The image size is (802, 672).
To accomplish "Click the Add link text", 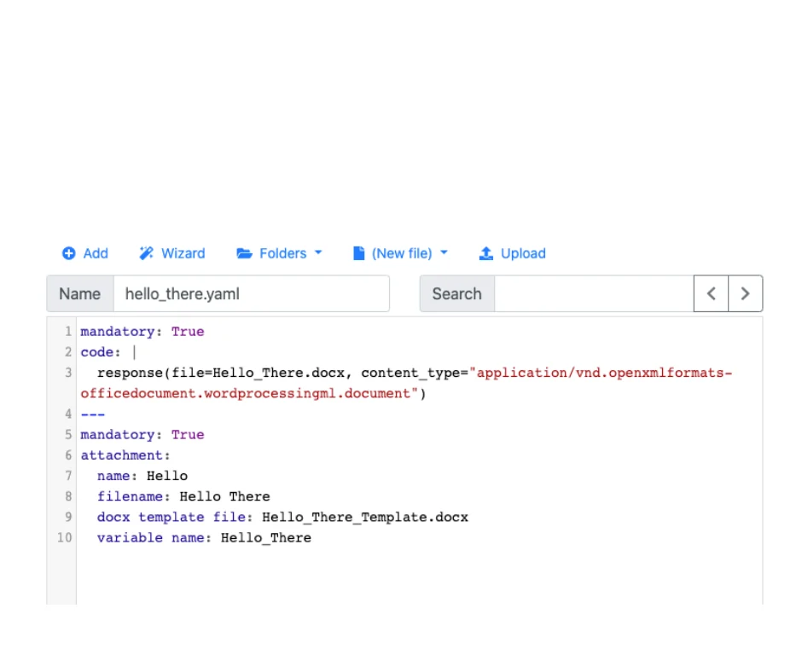I will click(96, 253).
